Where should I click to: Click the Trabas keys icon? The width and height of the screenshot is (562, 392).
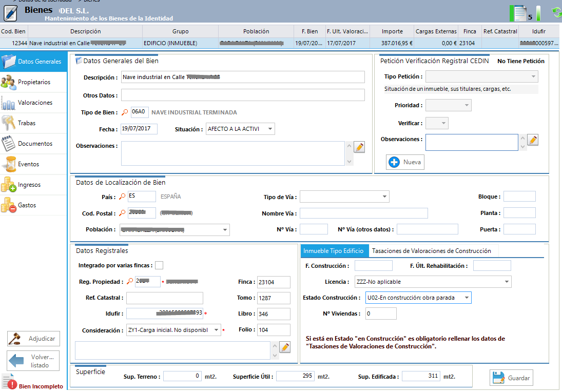pyautogui.click(x=8, y=123)
